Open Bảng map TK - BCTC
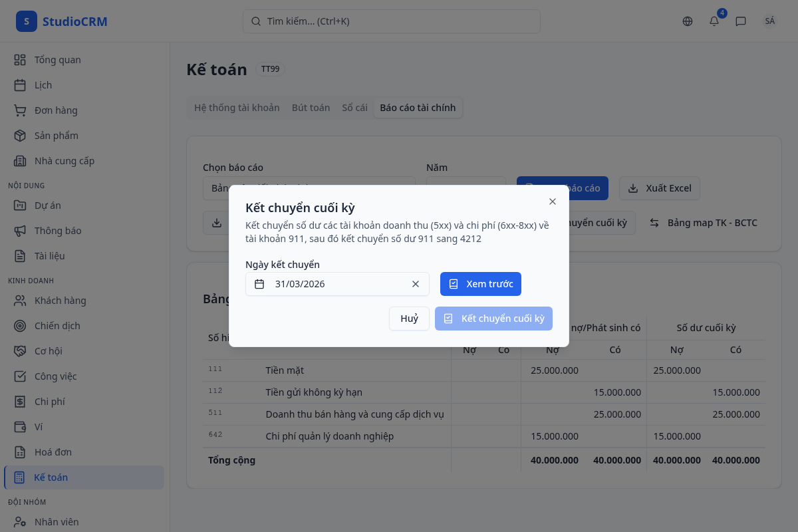The image size is (798, 532). pos(703,223)
